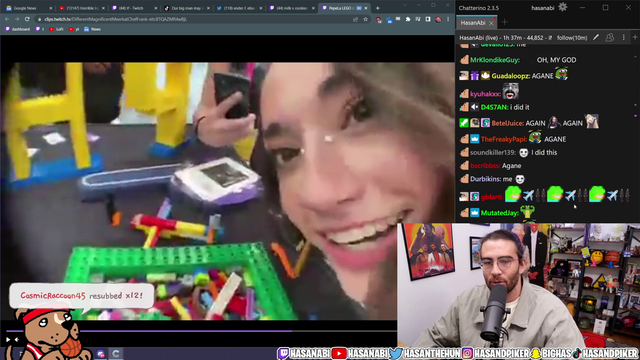This screenshot has height=360, width=640.
Task: Share this page from the address bar
Action: click(x=356, y=19)
